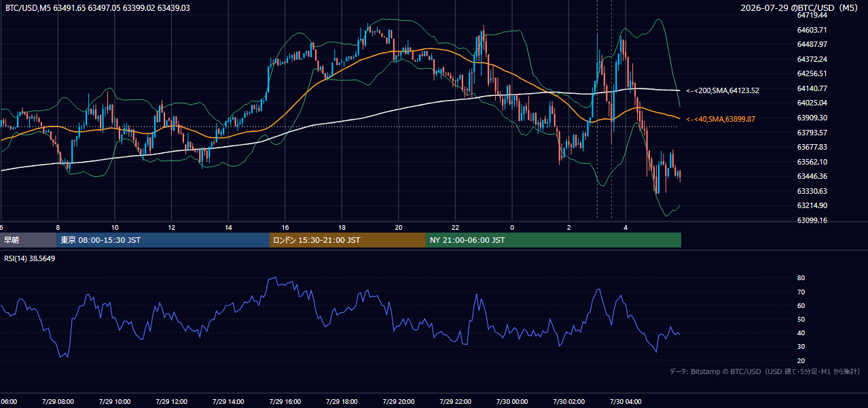Click the 東京 08:00-15:30 JST session bar
Viewport: 868px width, 408px height.
[163, 240]
